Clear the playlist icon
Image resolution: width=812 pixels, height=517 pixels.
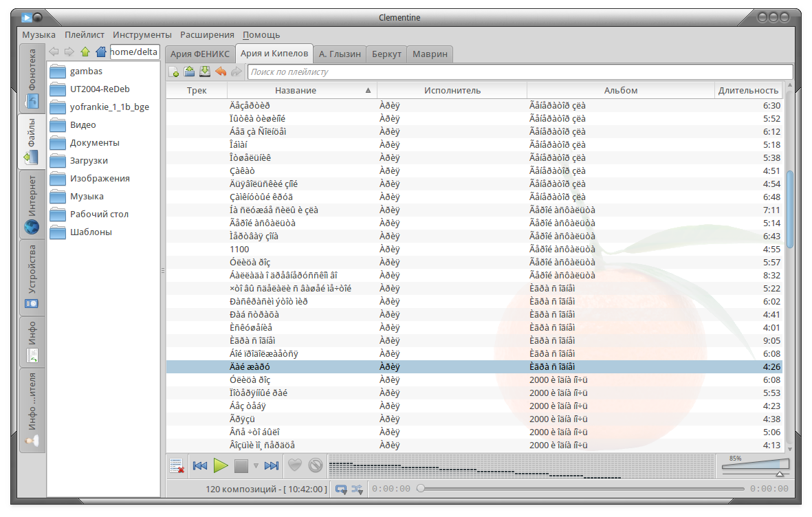click(177, 465)
